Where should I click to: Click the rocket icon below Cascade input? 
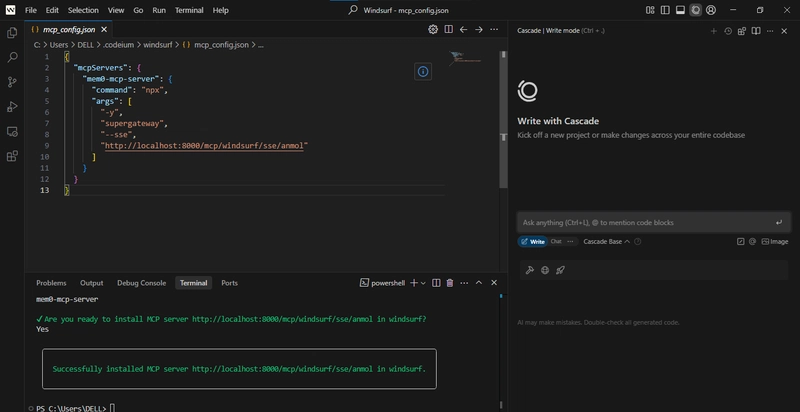tap(560, 270)
